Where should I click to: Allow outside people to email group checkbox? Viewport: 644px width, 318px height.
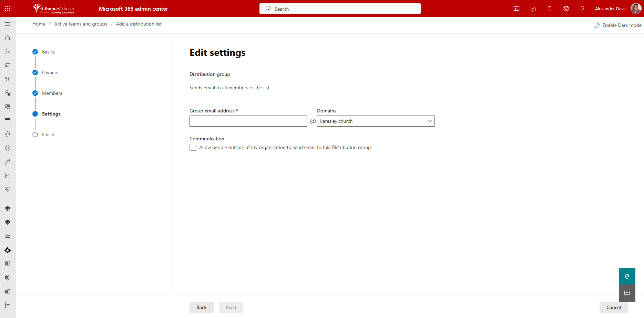193,147
